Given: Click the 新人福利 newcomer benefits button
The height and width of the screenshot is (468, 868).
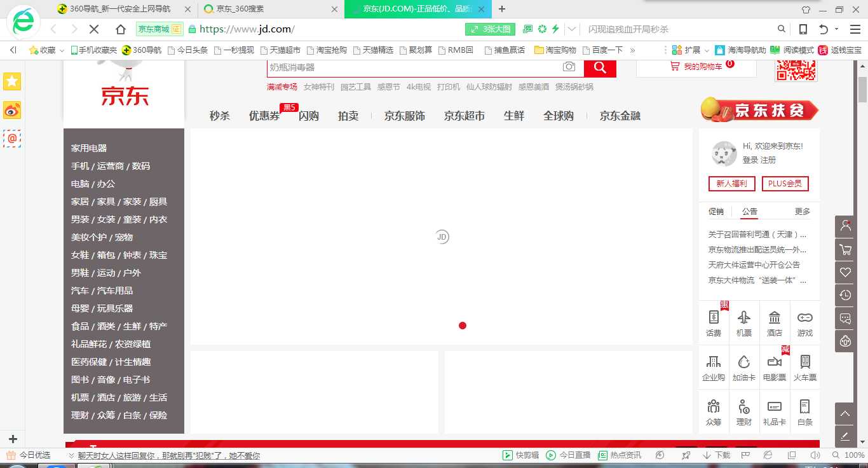Looking at the screenshot, I should click(x=732, y=184).
